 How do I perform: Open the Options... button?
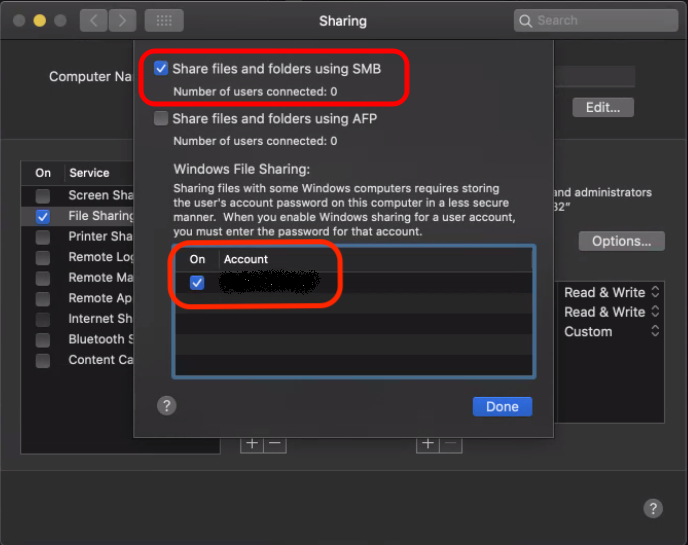click(x=621, y=241)
